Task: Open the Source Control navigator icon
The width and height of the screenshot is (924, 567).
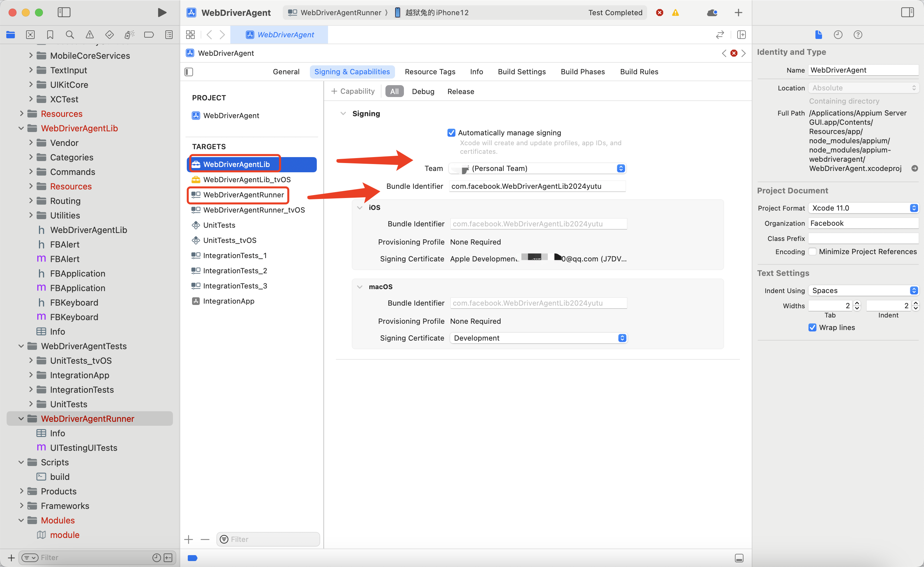Action: 30,35
